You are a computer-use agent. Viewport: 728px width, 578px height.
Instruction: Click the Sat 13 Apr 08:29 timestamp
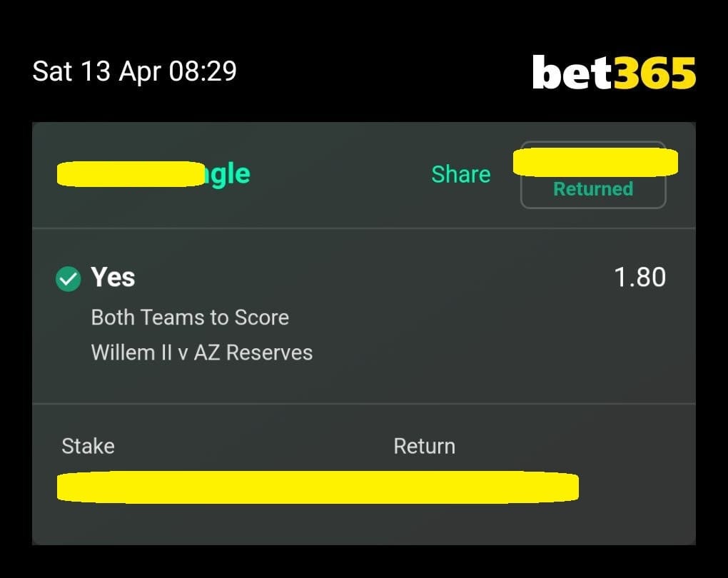[x=135, y=71]
